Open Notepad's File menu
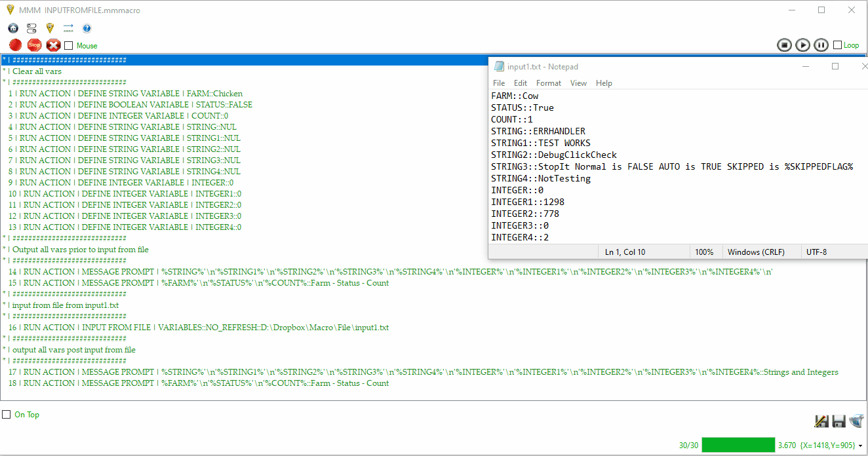The width and height of the screenshot is (868, 456). pos(499,83)
